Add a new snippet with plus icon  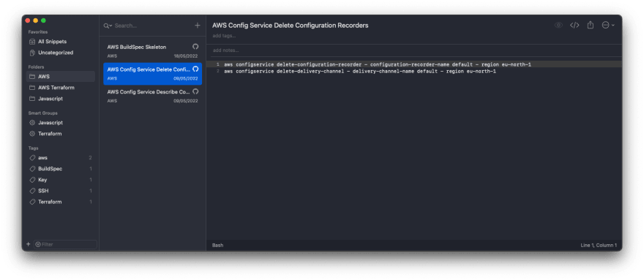point(197,26)
